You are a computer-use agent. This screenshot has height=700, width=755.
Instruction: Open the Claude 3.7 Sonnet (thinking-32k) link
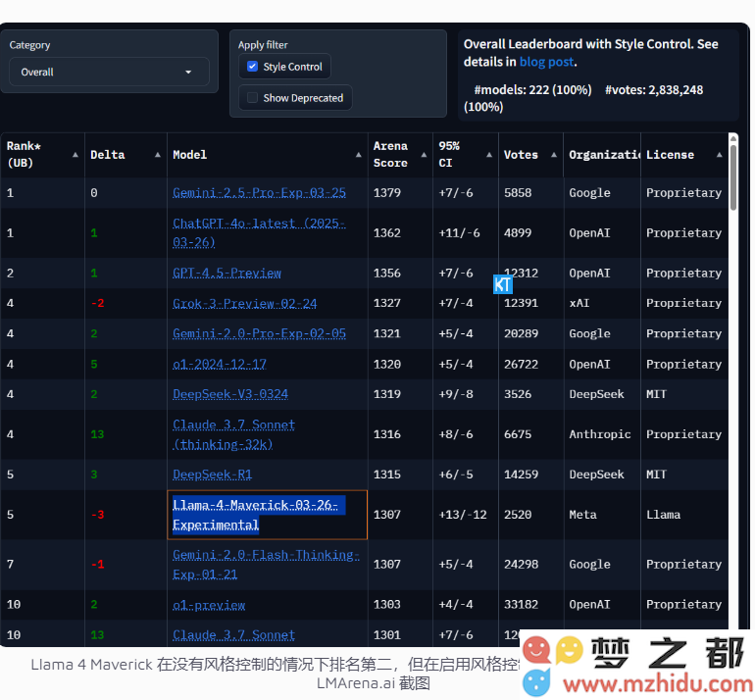[x=233, y=434]
